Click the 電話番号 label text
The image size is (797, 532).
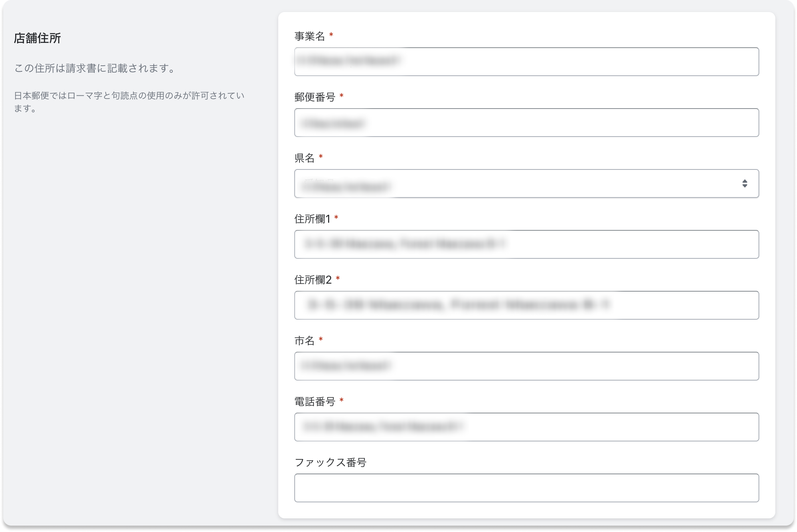315,401
